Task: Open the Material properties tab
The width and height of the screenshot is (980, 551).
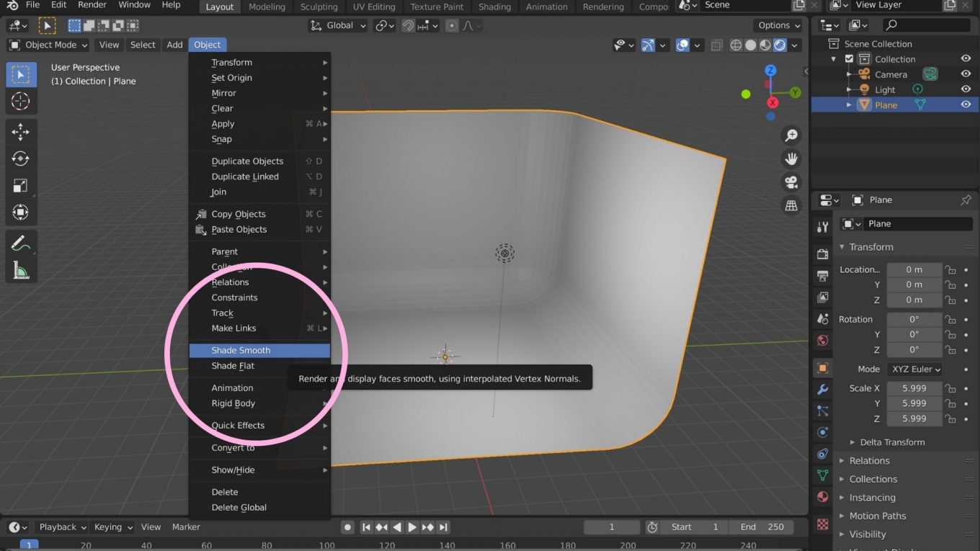Action: [822, 496]
